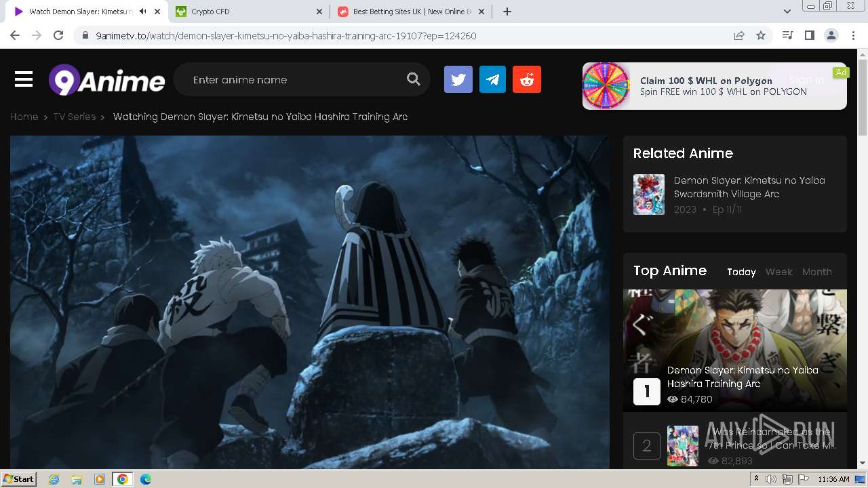Open the Swordsmith Village Arc related anime
The height and width of the screenshot is (488, 868).
pos(749,187)
